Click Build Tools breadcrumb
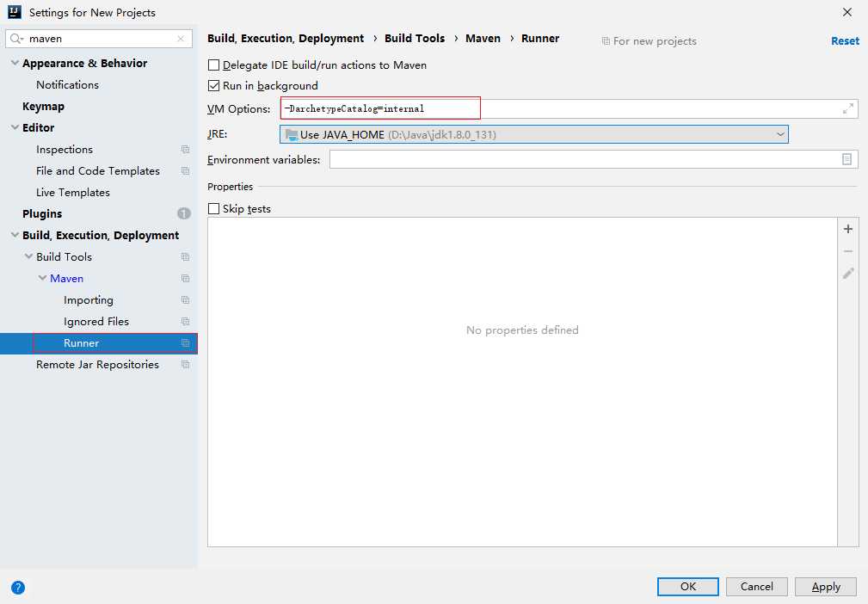Viewport: 868px width, 604px height. 415,38
